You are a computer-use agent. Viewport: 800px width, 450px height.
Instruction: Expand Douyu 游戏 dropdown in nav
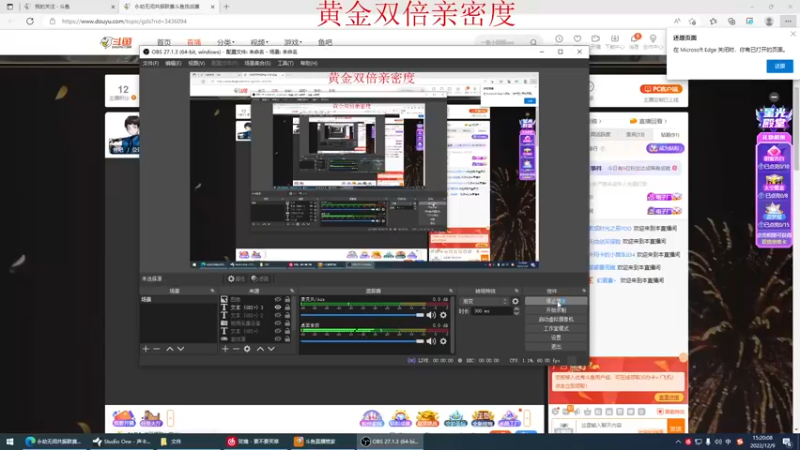pos(293,42)
